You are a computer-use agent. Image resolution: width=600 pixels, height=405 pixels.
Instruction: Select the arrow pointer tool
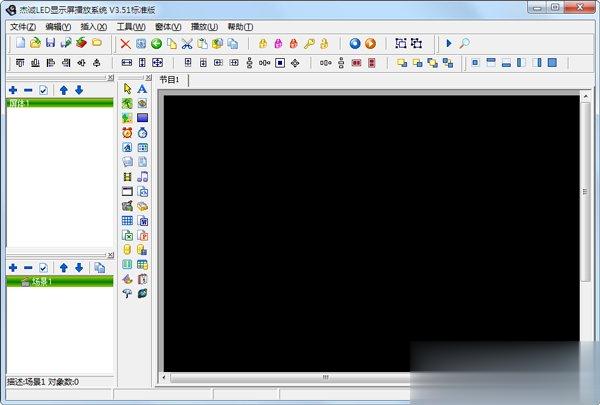tap(127, 89)
